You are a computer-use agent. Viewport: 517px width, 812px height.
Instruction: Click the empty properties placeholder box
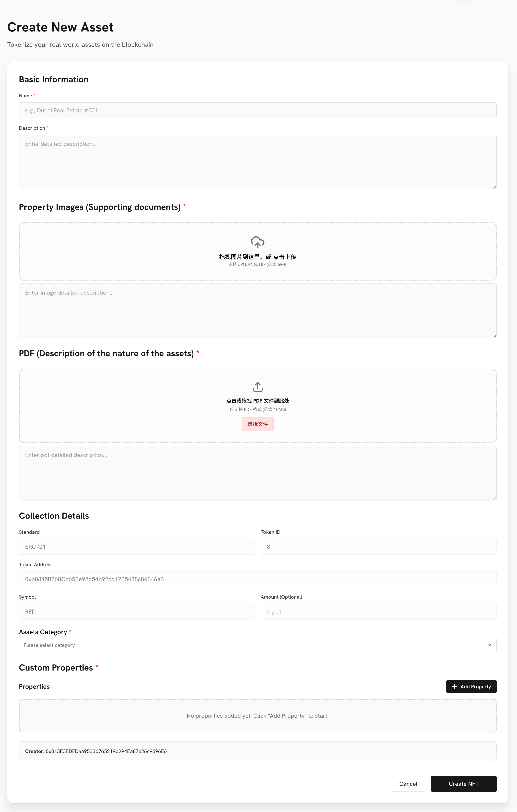[x=257, y=716]
